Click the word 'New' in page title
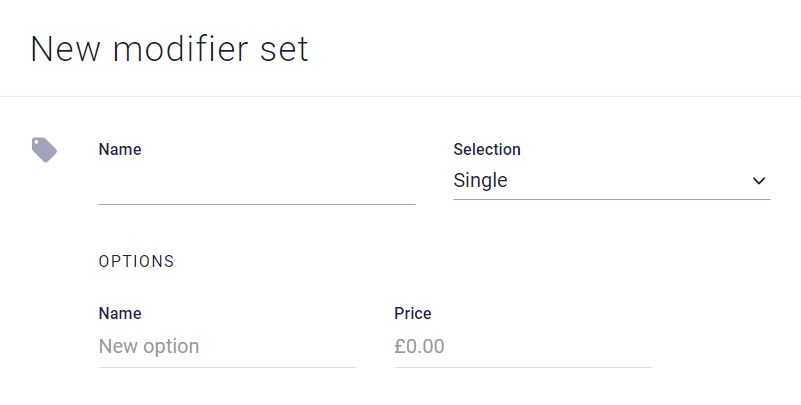 [x=64, y=49]
